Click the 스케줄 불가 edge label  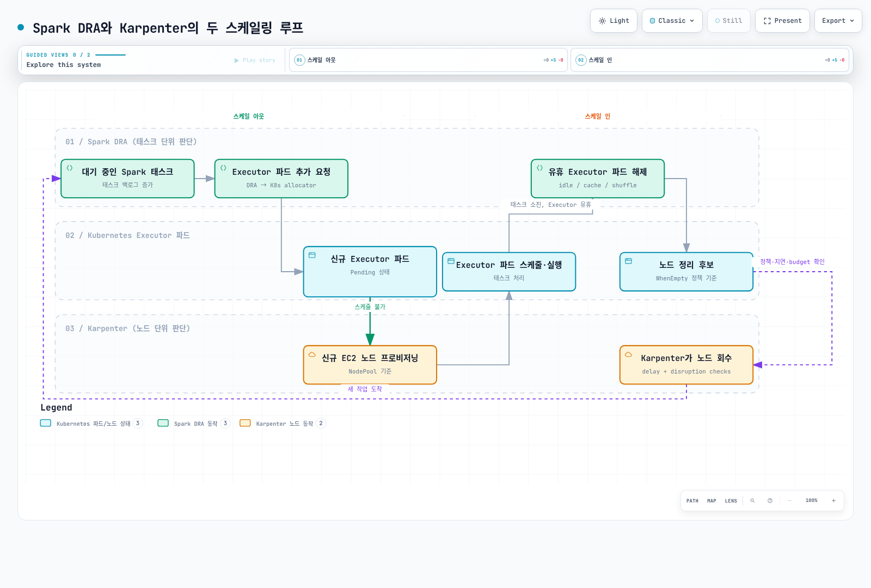pyautogui.click(x=370, y=307)
